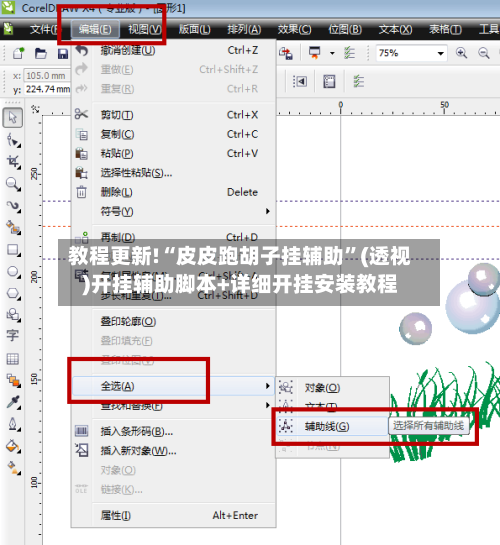Image resolution: width=500 pixels, height=545 pixels.
Task: Click the New document icon
Action: [x=18, y=53]
